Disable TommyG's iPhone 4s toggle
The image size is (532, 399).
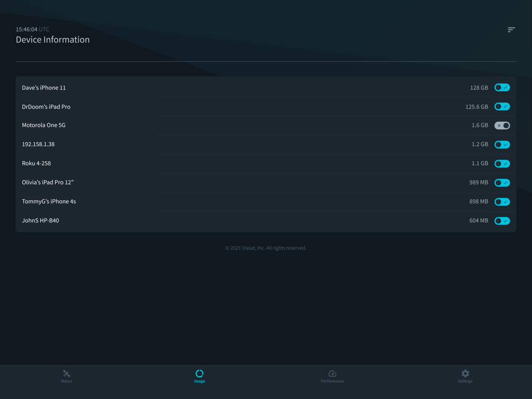[x=502, y=202]
